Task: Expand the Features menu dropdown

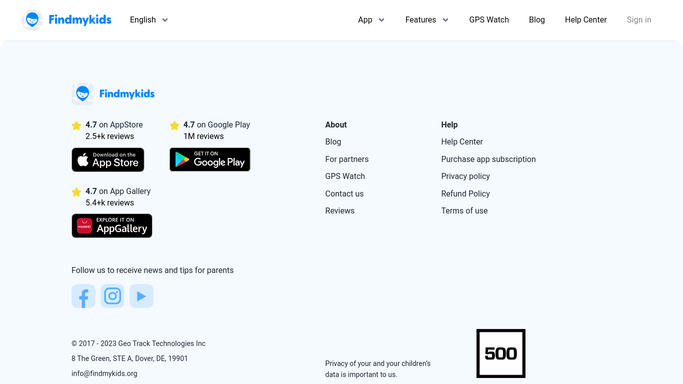Action: 426,20
